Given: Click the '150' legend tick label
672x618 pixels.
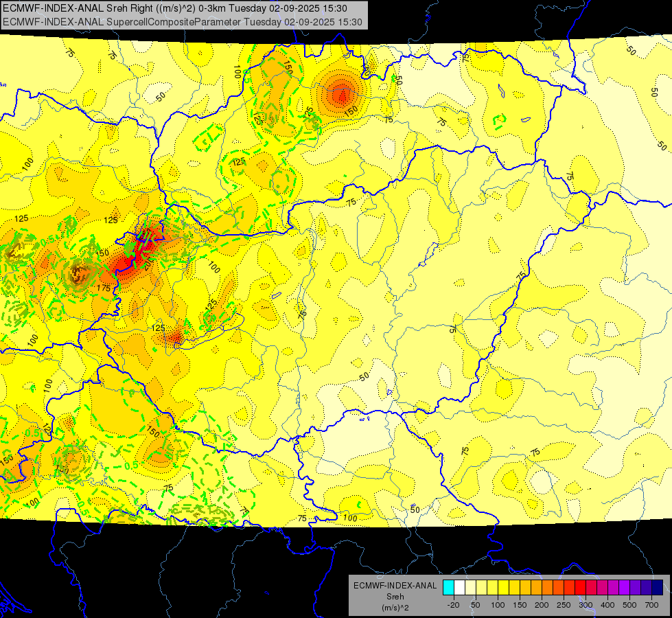Looking at the screenshot, I should [520, 605].
